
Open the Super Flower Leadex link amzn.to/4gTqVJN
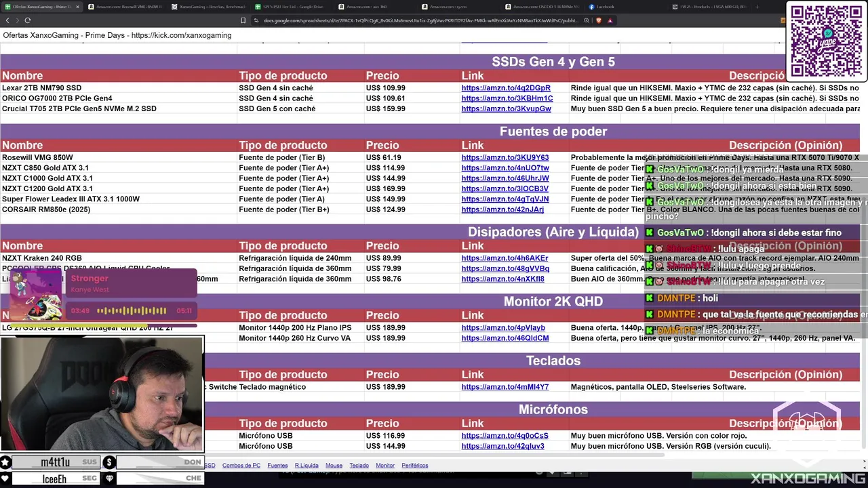point(505,199)
